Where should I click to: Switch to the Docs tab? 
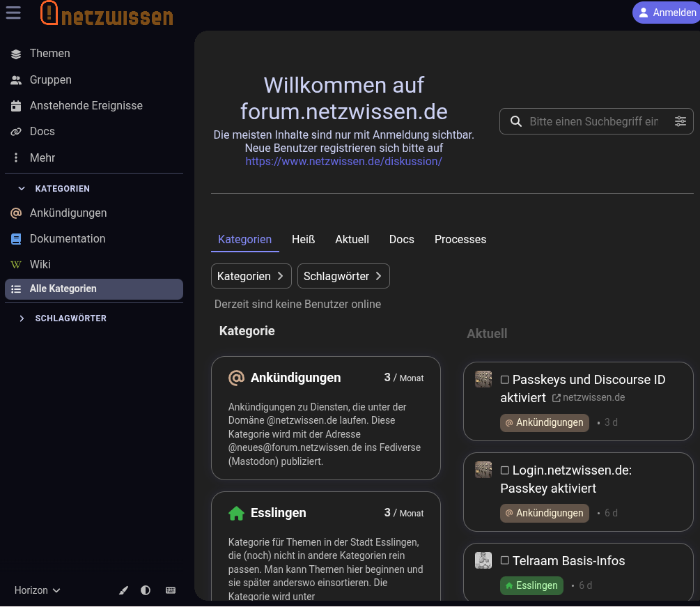pos(401,240)
